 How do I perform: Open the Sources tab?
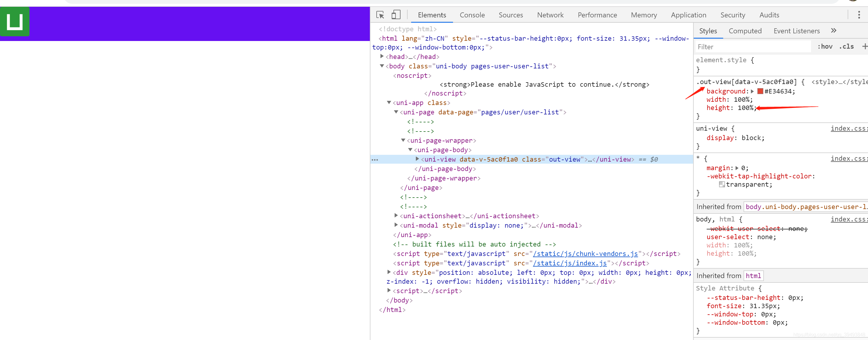(511, 15)
